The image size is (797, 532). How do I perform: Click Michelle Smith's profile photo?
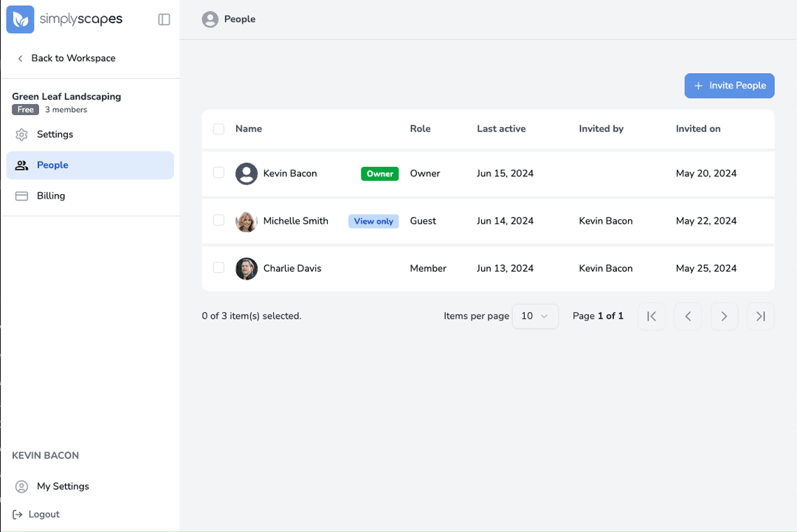point(246,221)
